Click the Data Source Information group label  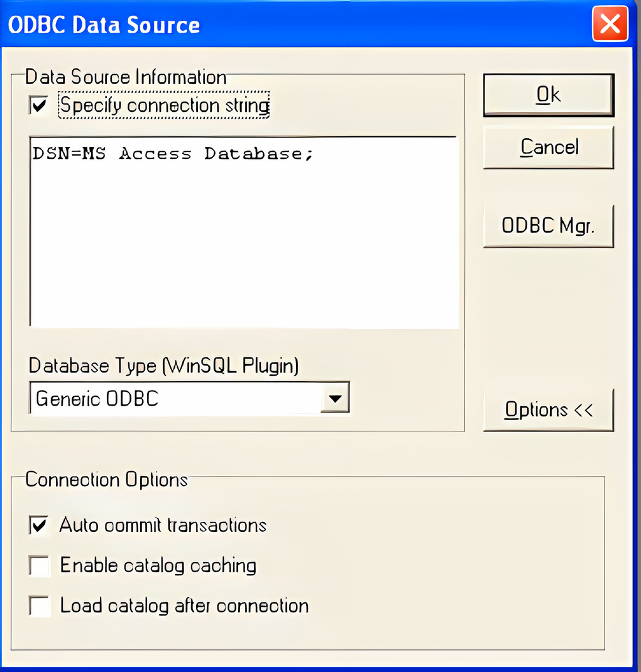[125, 77]
